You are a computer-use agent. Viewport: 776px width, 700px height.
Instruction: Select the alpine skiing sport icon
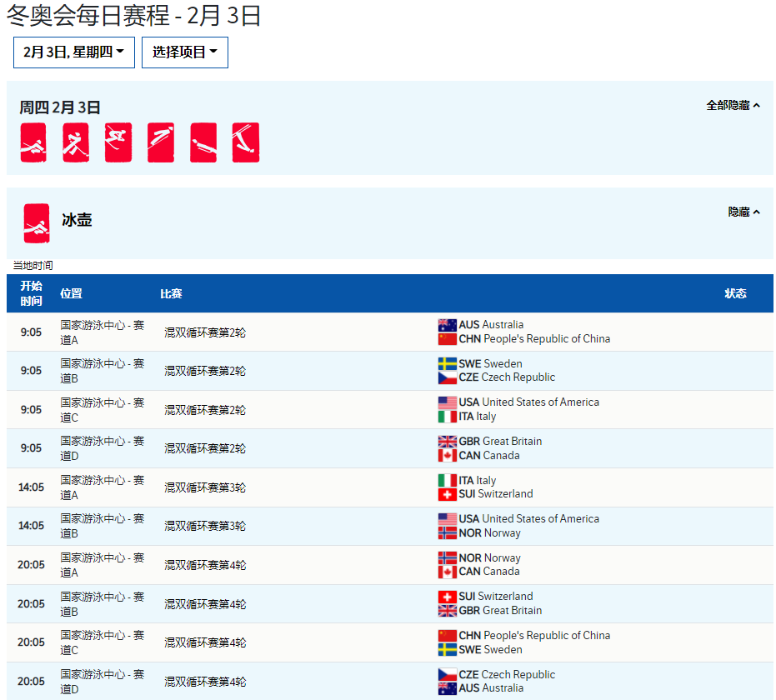click(x=118, y=142)
